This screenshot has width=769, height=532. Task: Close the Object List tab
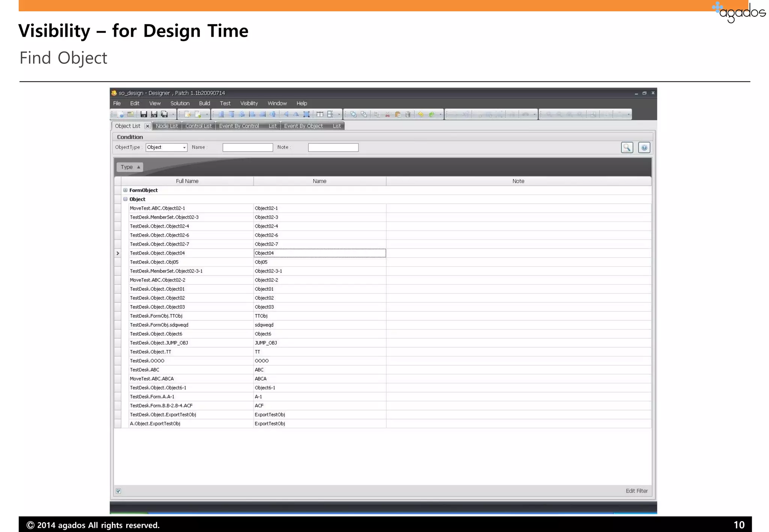(x=148, y=126)
